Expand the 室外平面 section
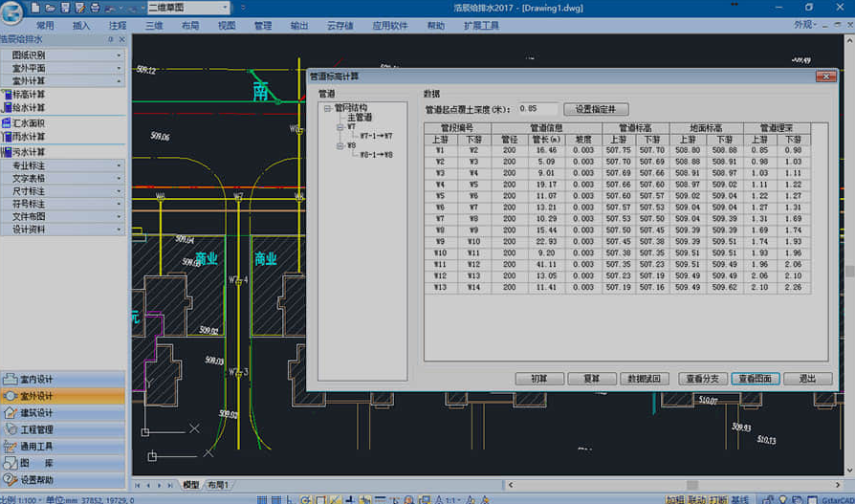Screen dimensions: 855x504 [63, 68]
